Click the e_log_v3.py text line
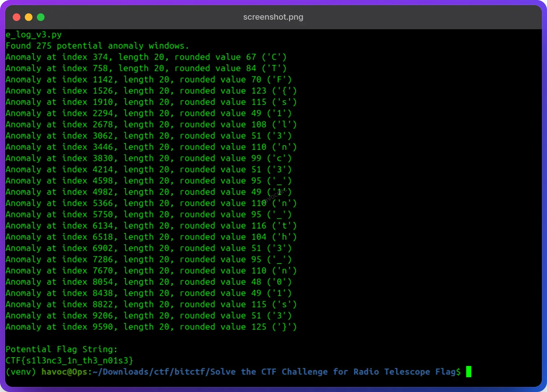 pos(34,35)
